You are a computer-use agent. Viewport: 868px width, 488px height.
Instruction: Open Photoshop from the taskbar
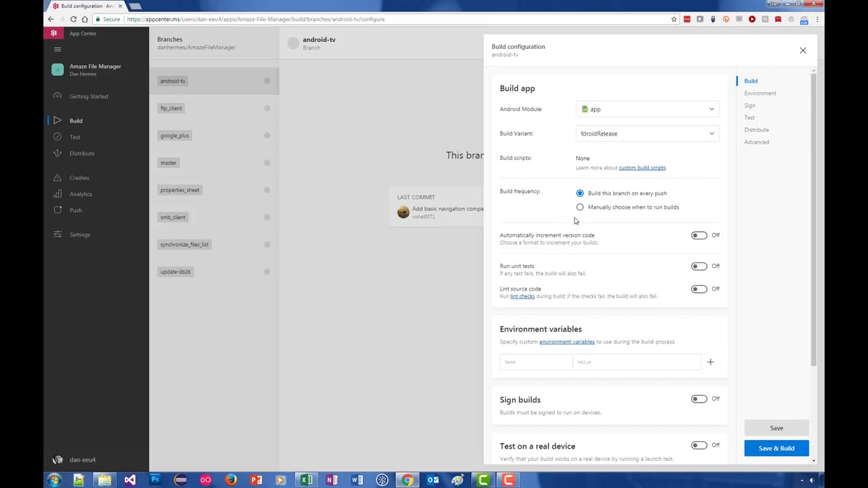point(155,480)
